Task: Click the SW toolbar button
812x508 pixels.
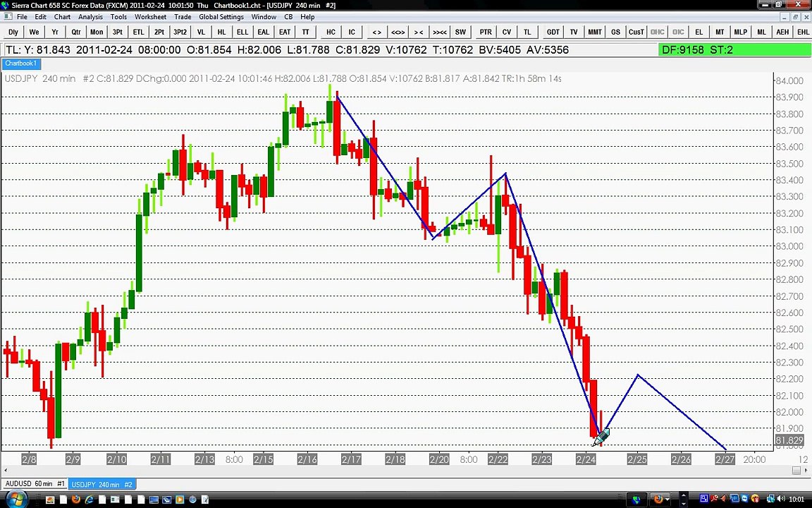Action: [x=460, y=32]
